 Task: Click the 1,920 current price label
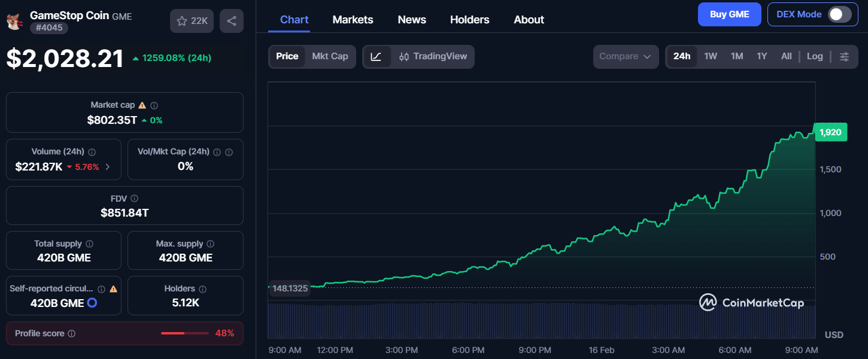point(830,132)
